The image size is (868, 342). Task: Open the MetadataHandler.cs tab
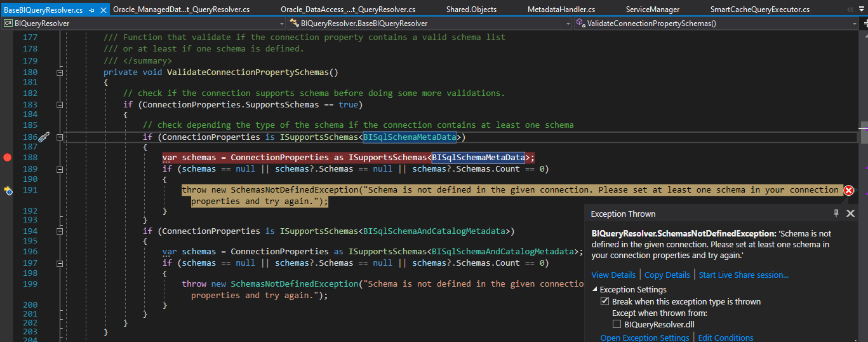click(561, 10)
